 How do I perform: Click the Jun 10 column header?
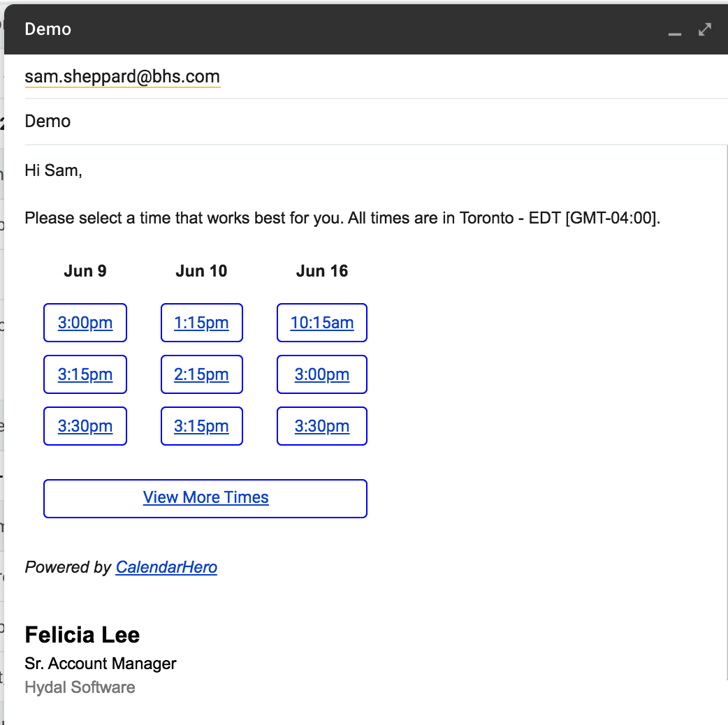(201, 271)
